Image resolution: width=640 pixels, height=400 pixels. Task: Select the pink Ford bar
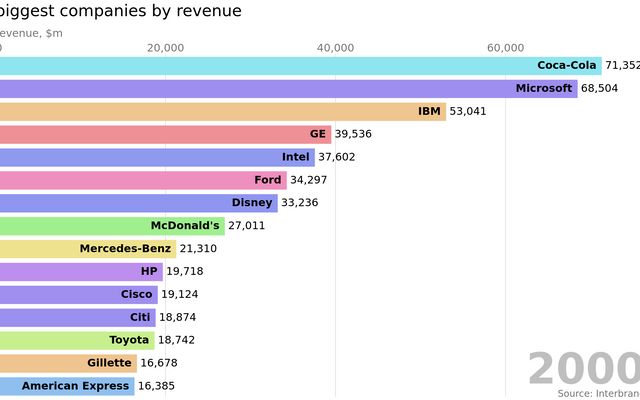143,180
